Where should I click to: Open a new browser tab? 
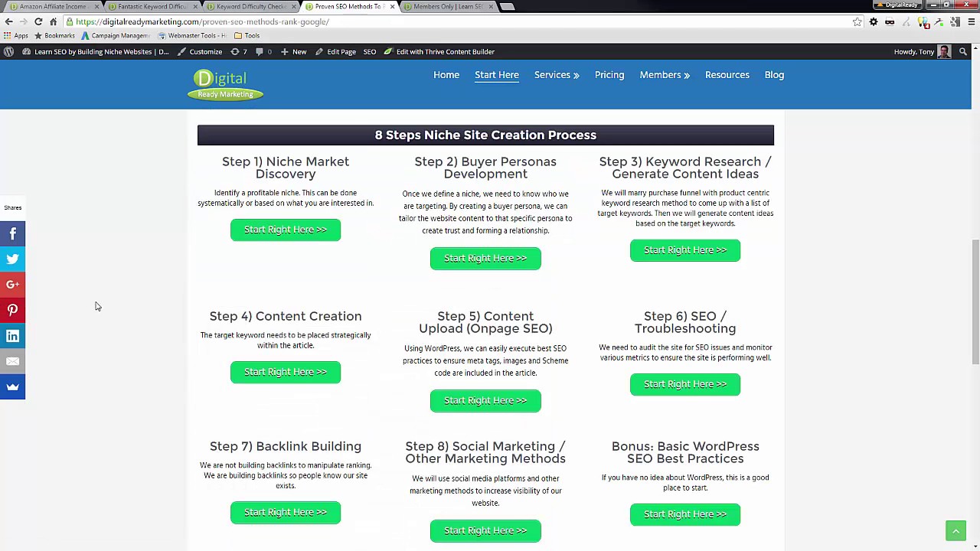click(x=507, y=6)
